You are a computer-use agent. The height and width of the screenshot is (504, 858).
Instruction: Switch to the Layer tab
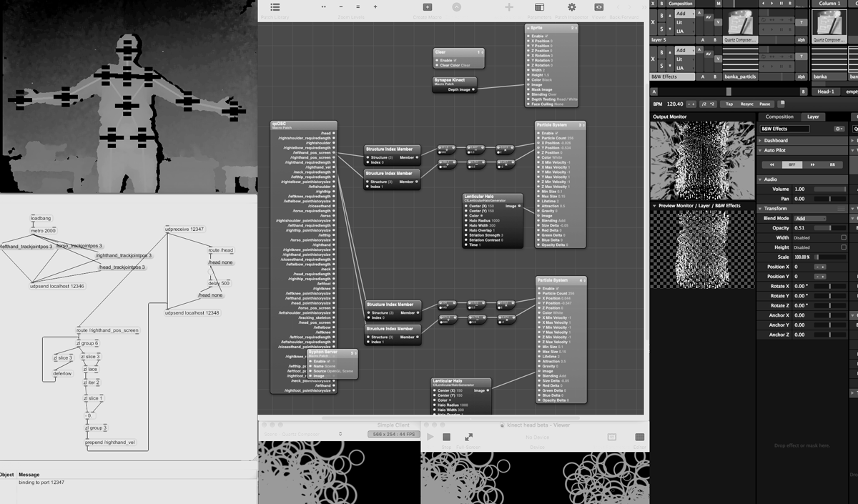813,117
